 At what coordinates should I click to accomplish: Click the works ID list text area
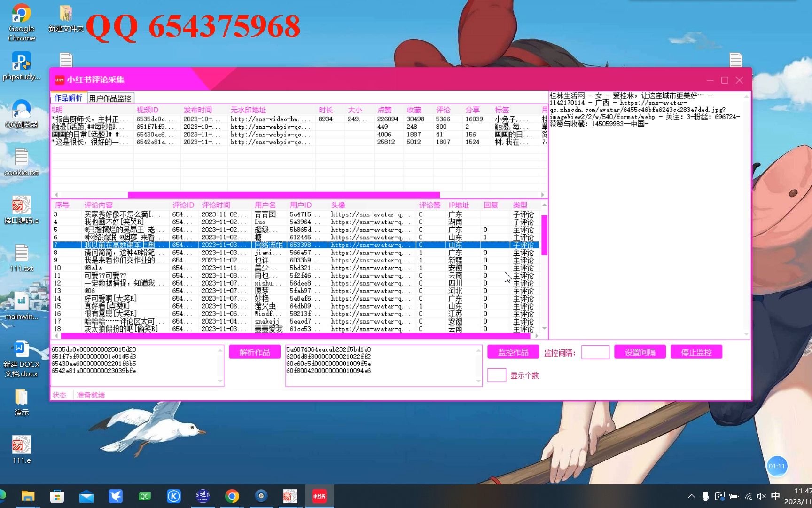[137, 366]
